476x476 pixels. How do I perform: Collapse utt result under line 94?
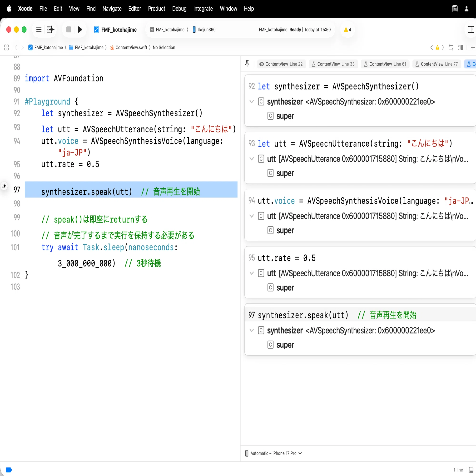(252, 216)
